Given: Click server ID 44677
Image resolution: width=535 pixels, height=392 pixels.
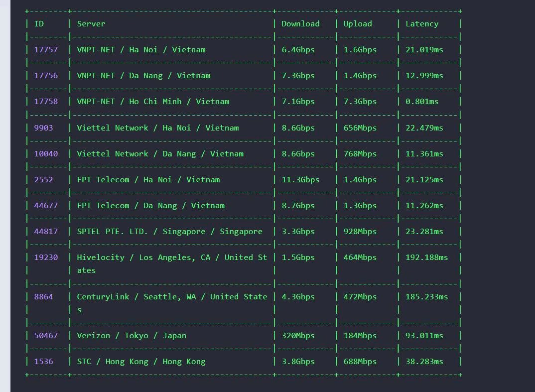Looking at the screenshot, I should point(46,206).
